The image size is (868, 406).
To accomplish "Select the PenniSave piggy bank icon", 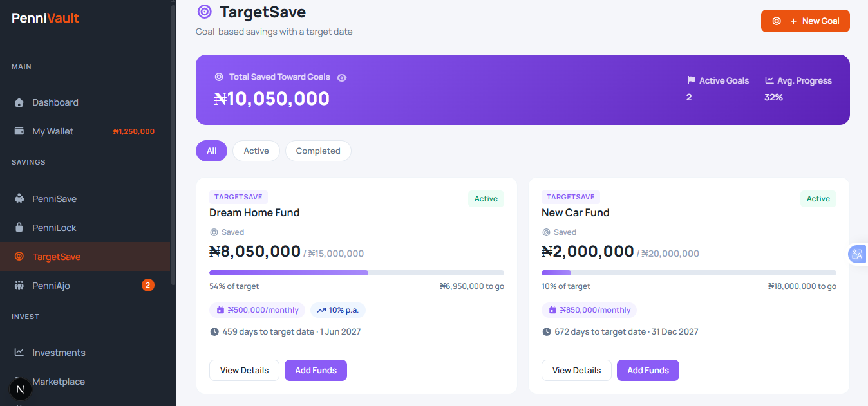I will pos(19,198).
